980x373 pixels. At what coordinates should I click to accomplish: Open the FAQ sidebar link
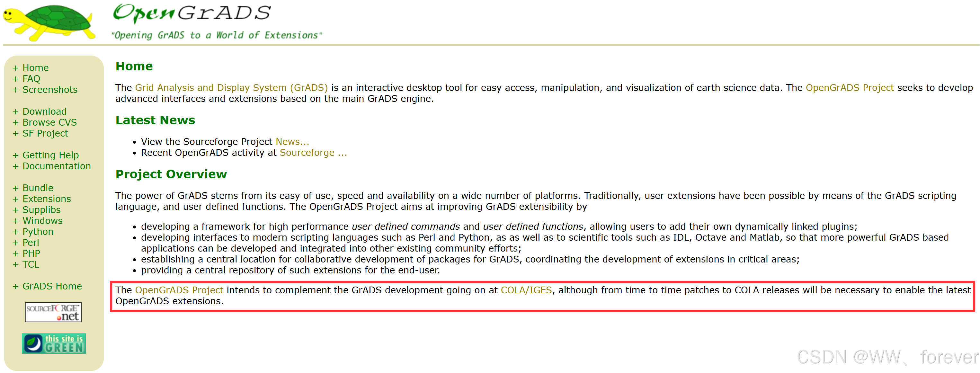(x=31, y=79)
